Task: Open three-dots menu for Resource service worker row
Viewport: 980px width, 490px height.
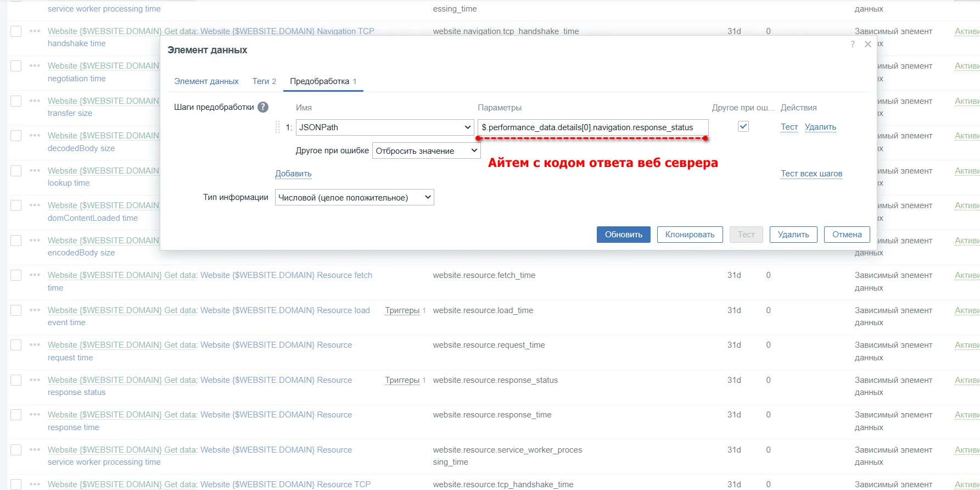Action: pos(35,449)
